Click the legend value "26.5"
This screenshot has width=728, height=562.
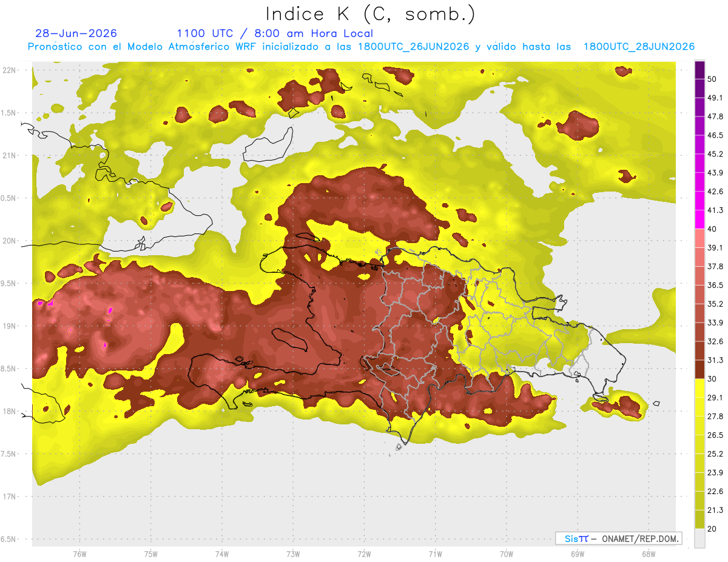coord(715,435)
